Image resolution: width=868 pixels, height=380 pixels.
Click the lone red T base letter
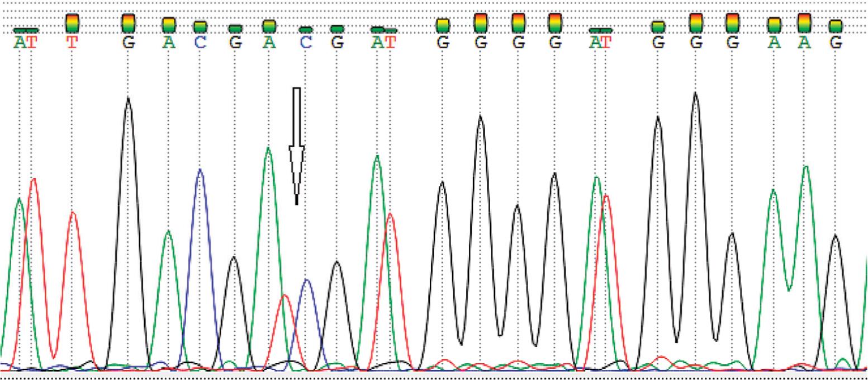[72, 43]
